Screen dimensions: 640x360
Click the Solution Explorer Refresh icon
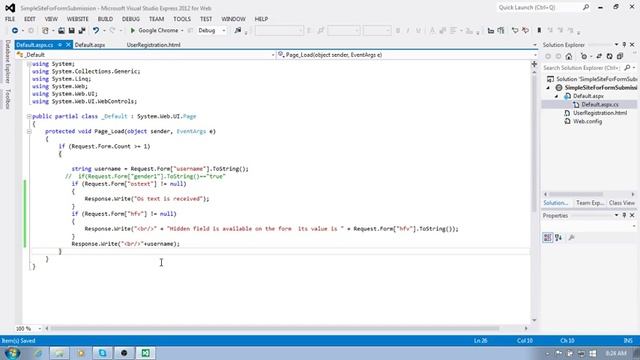point(609,56)
